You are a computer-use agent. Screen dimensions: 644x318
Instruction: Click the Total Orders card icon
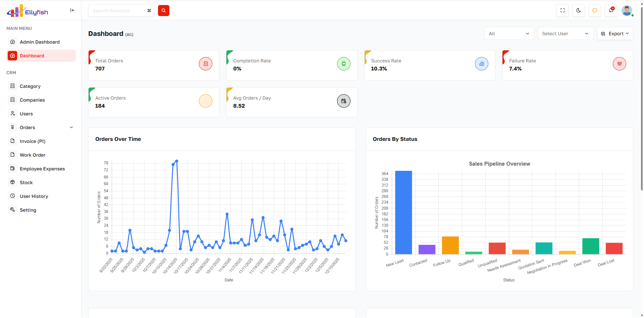click(x=206, y=64)
